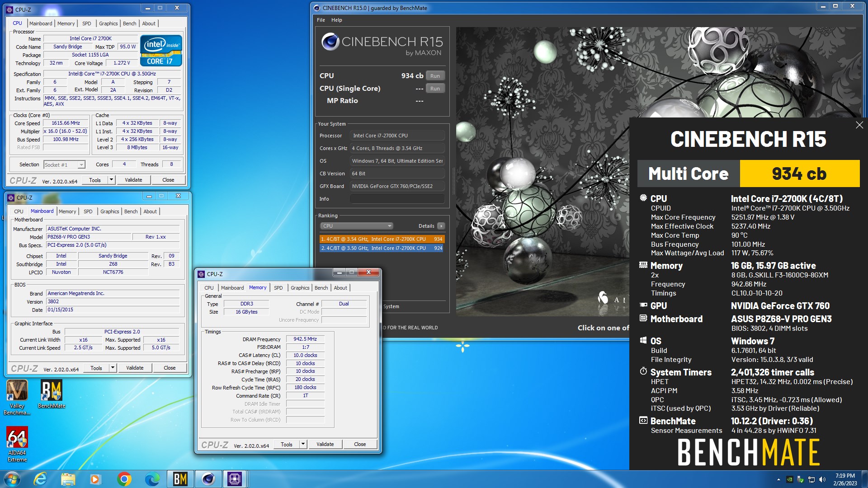Switch to Cinebench in the taskbar

[208, 479]
